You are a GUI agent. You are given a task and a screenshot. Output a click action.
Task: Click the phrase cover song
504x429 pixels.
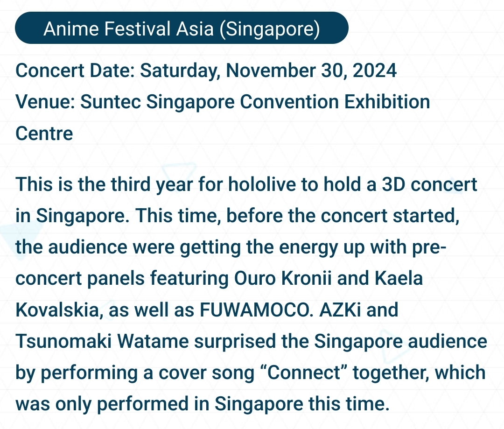(207, 373)
